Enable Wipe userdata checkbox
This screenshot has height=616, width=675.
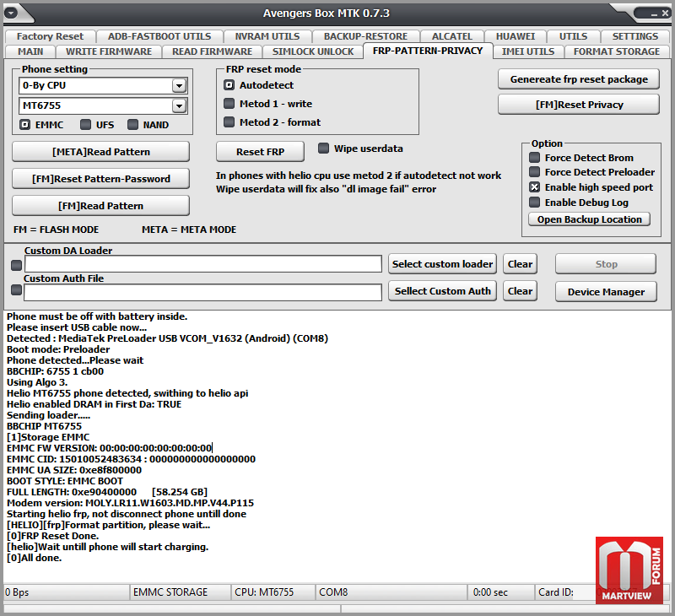point(323,149)
